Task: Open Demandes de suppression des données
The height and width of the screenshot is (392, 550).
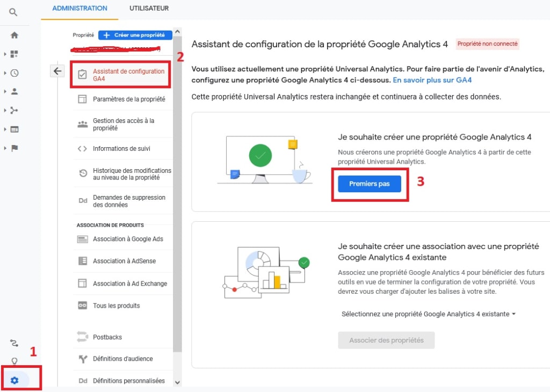Action: pos(123,201)
